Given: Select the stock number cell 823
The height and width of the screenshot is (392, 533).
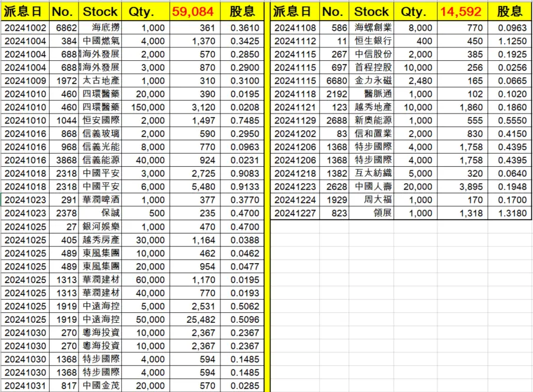Looking at the screenshot, I should tap(334, 213).
